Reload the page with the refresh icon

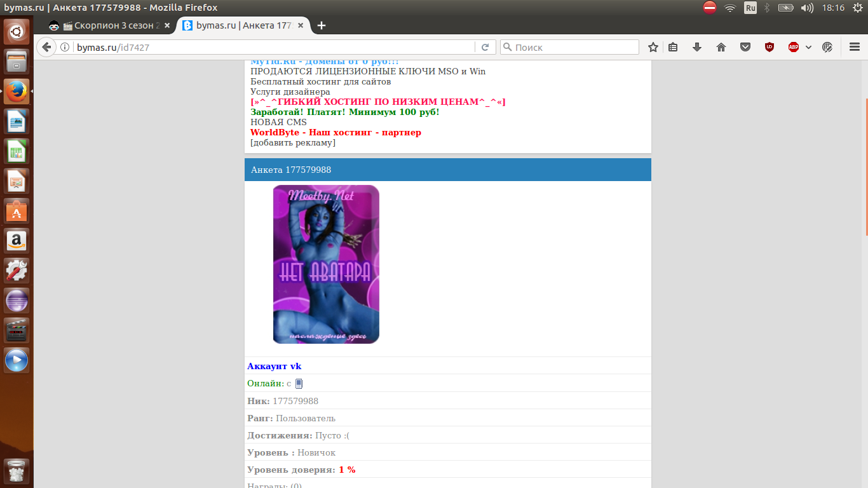tap(485, 47)
